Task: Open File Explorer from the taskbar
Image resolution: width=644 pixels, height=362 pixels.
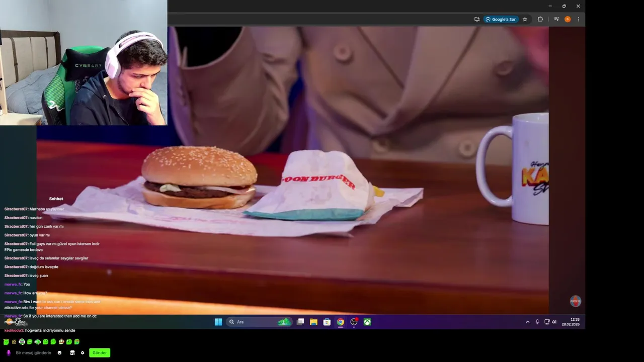Action: pyautogui.click(x=313, y=322)
